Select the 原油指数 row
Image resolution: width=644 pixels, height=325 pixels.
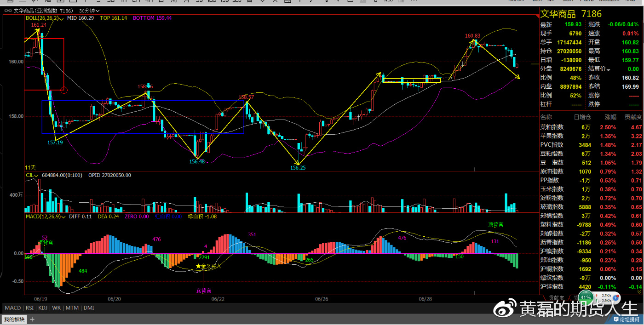click(x=591, y=171)
